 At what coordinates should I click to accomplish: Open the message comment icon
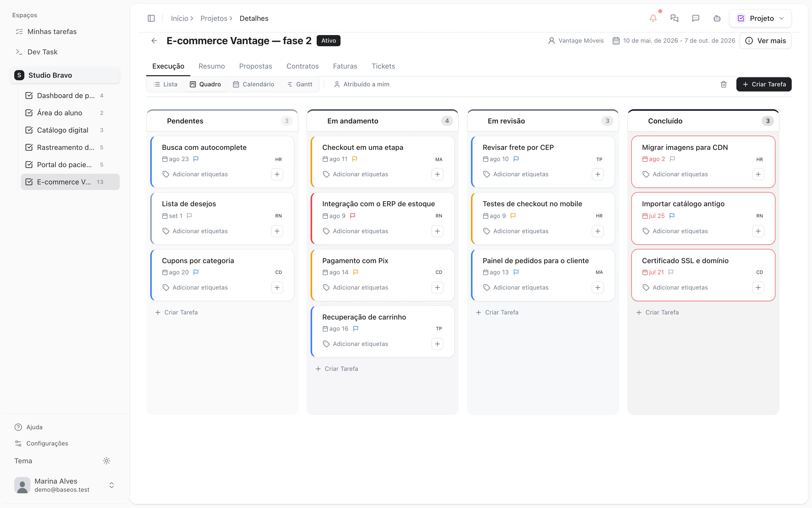click(x=696, y=18)
